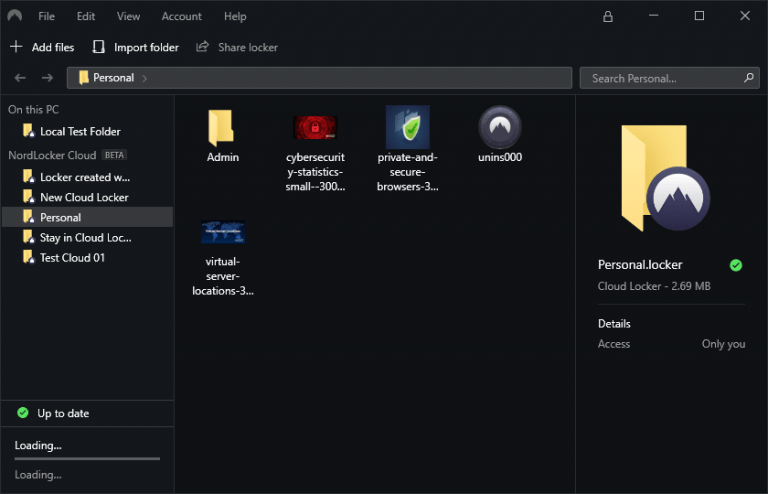Click the Access label in details

pos(614,344)
